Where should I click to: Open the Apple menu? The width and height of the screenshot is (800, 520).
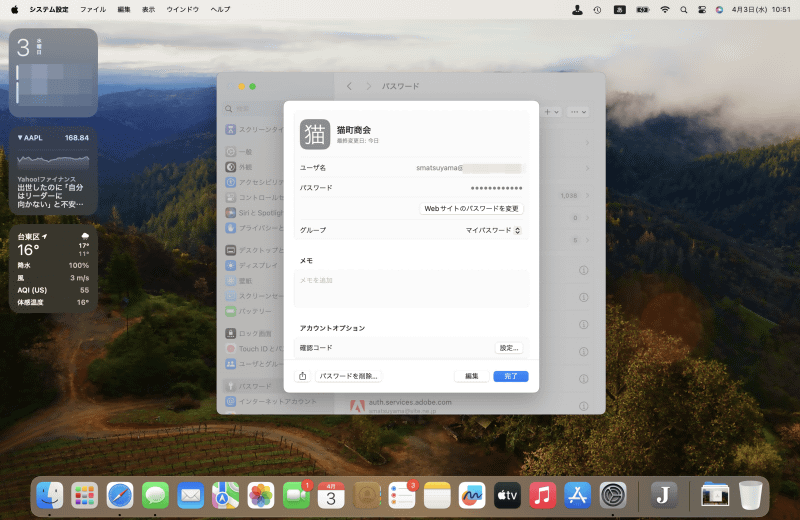tap(14, 9)
